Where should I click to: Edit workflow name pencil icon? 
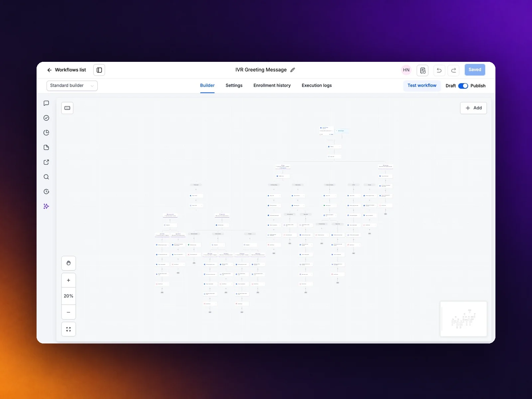(x=293, y=70)
